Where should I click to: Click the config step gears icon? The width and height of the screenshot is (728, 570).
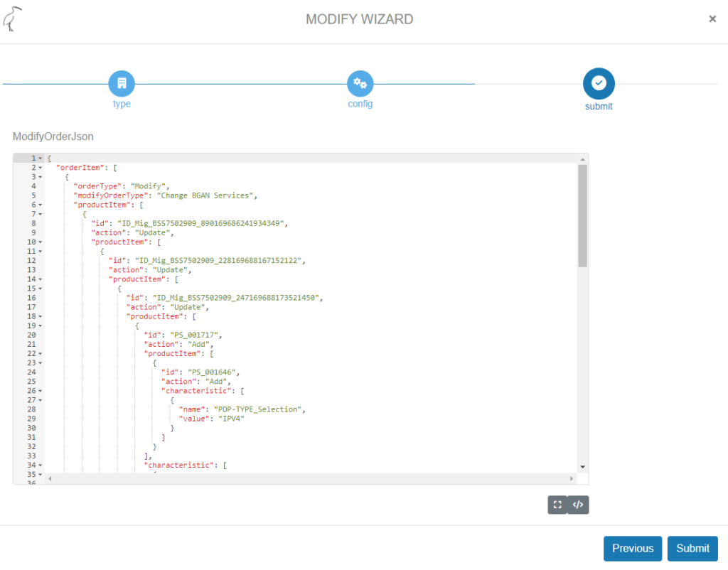coord(360,84)
